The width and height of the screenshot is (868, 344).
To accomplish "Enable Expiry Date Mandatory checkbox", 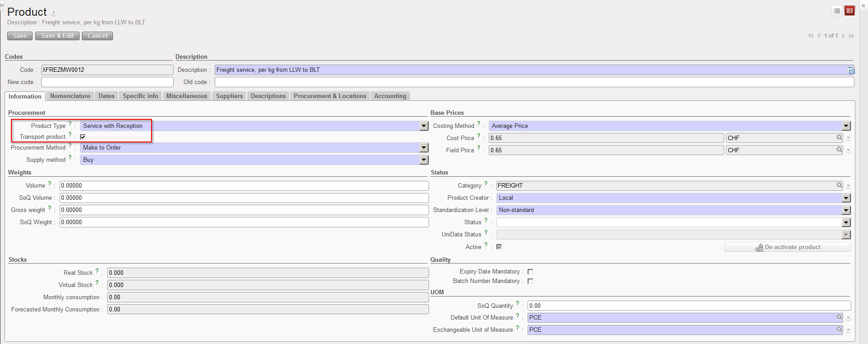I will [530, 272].
